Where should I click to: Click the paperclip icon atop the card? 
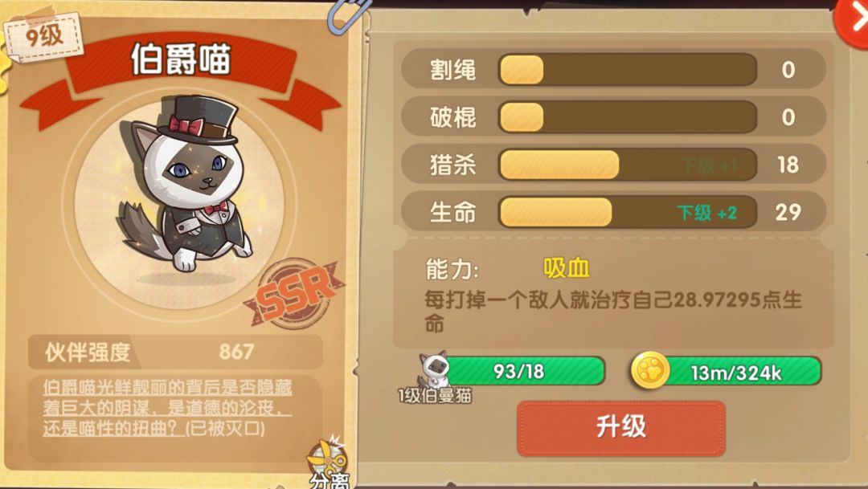pos(348,15)
